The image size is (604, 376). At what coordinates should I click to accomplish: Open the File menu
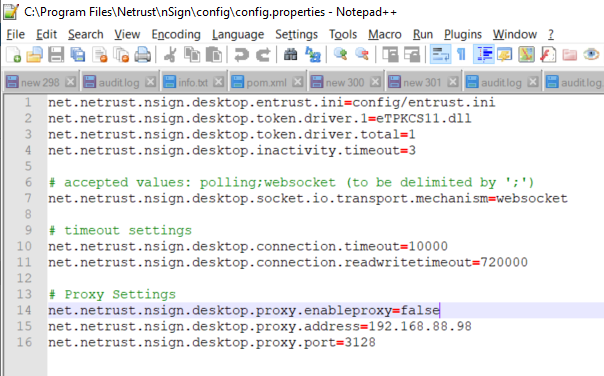15,34
